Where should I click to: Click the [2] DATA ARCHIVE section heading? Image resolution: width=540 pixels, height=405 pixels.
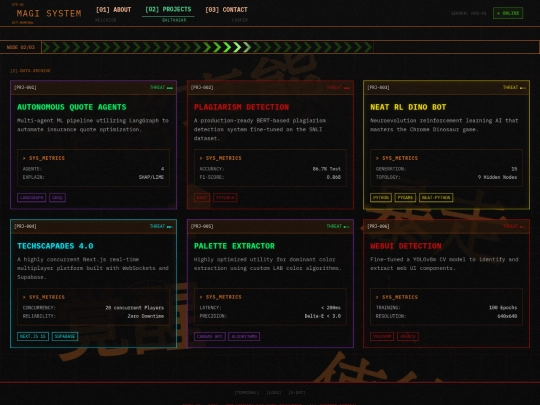click(30, 71)
